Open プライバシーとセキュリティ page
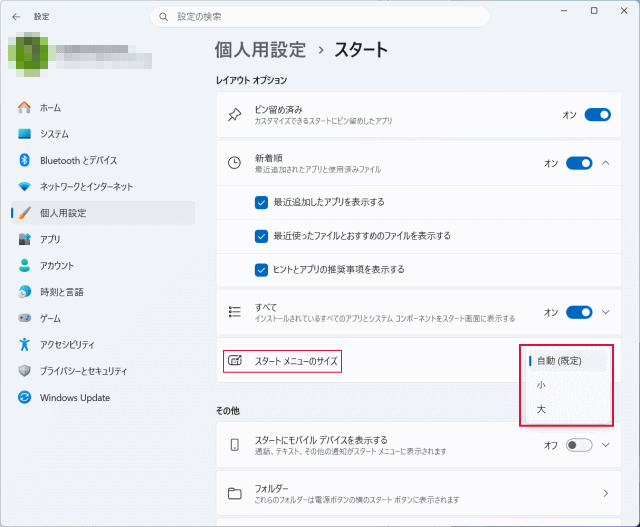 click(103, 371)
